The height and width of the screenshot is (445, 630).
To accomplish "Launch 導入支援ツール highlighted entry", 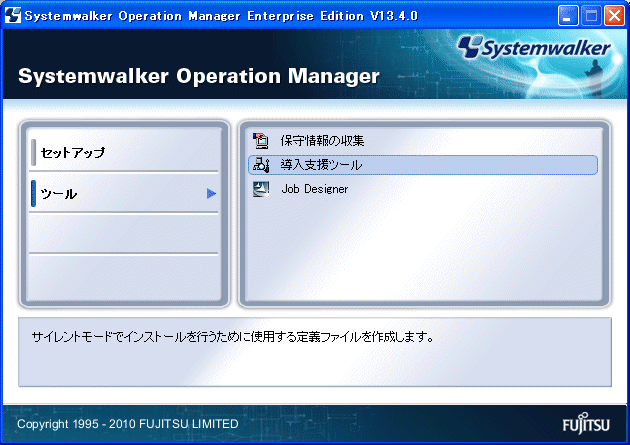I will [423, 165].
